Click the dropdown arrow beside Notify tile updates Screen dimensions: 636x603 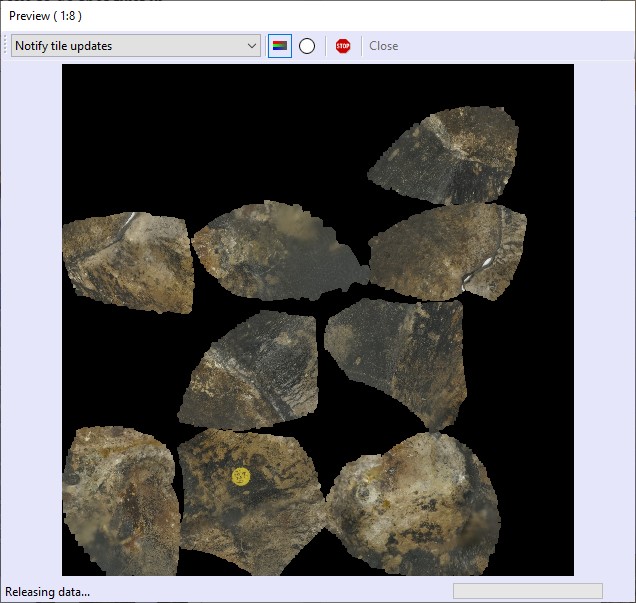pyautogui.click(x=251, y=46)
